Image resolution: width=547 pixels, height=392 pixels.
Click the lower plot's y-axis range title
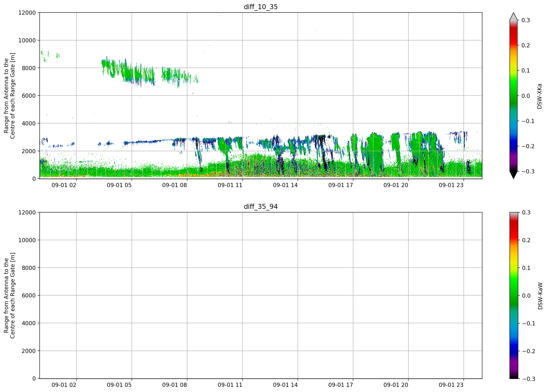tap(9, 295)
